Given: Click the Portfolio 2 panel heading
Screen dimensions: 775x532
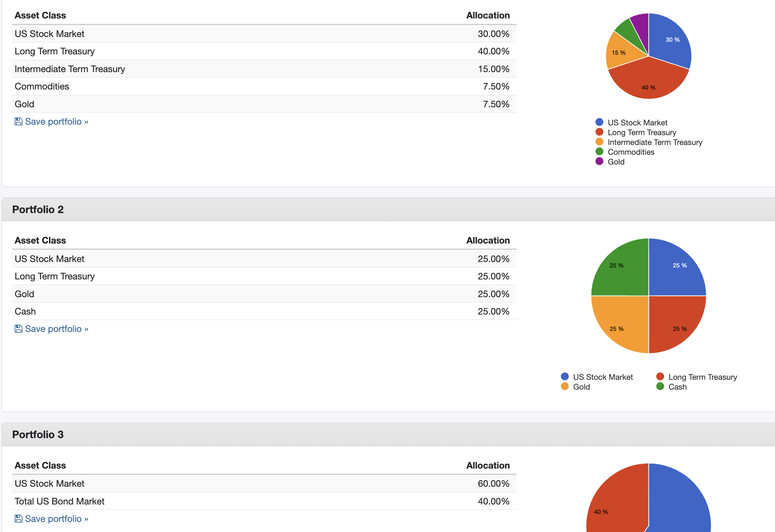Looking at the screenshot, I should click(x=38, y=209).
